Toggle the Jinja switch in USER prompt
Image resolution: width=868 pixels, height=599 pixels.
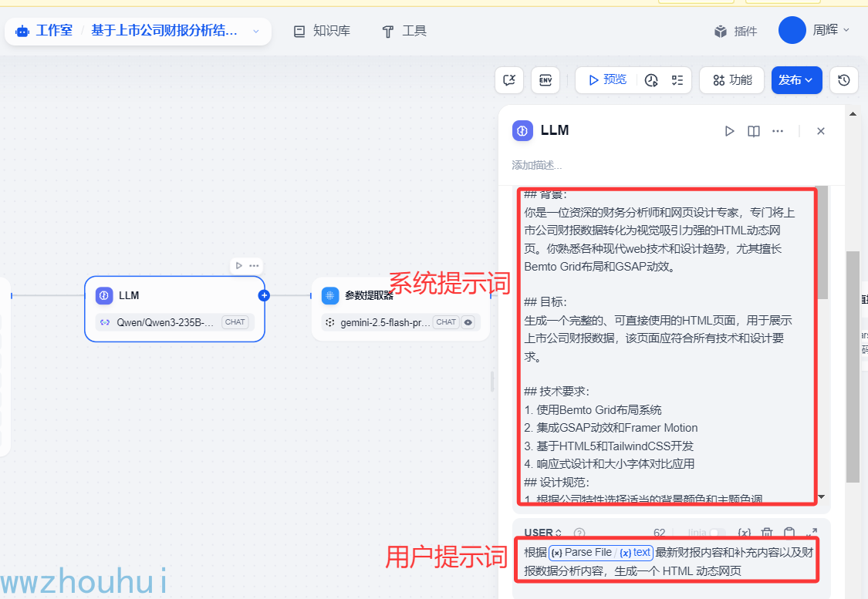click(x=718, y=533)
